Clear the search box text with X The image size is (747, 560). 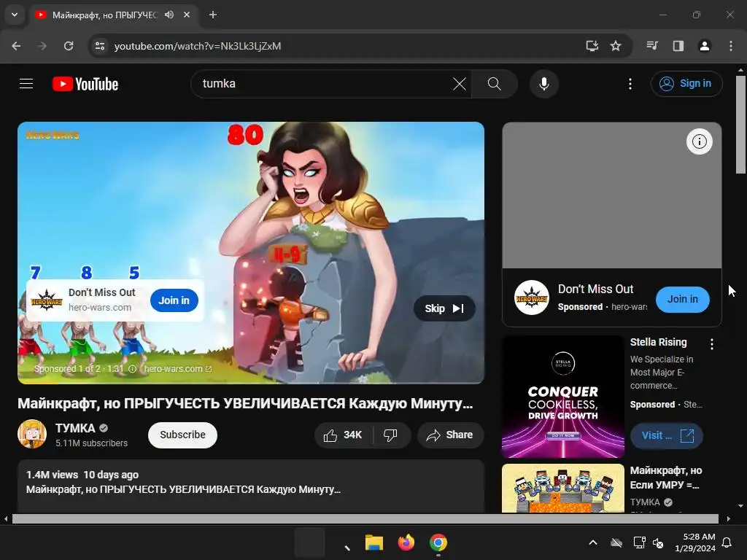click(460, 84)
